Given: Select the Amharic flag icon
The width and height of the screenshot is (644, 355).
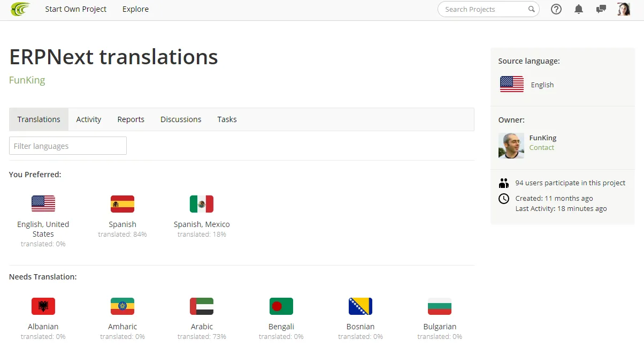Looking at the screenshot, I should coord(122,306).
